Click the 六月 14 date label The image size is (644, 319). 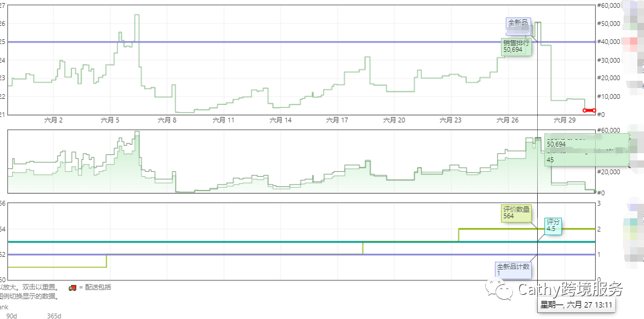point(281,120)
